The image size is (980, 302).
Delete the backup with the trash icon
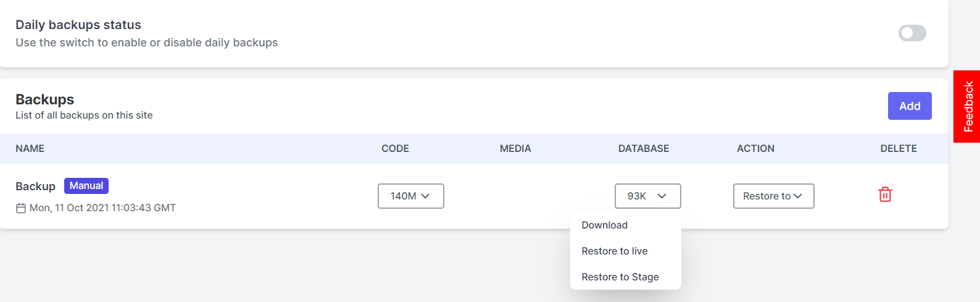coord(885,195)
